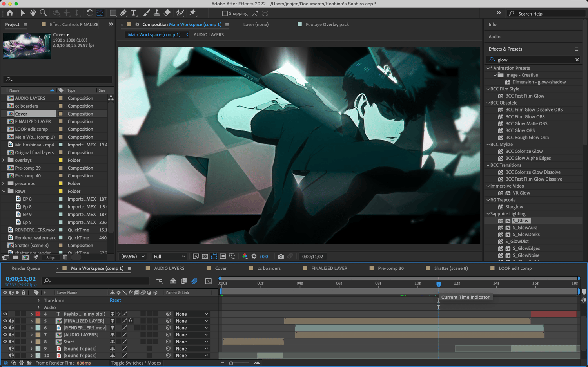Screen dimensions: 588x367
Task: Mute audio of AUDIO LAYERS layer
Action: pyautogui.click(x=11, y=335)
